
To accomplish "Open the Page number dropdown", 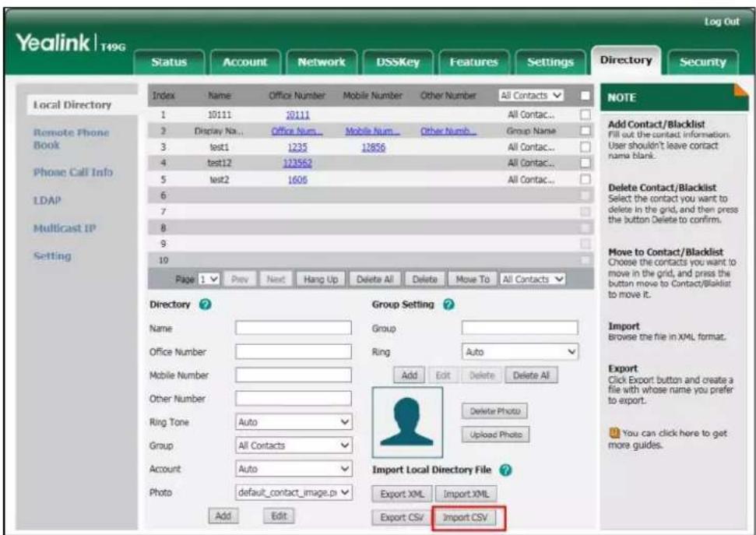I will [x=209, y=279].
